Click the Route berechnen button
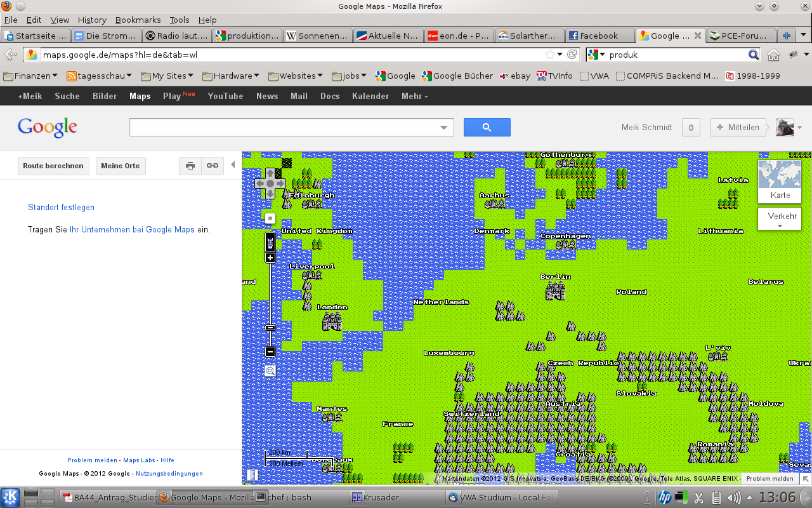This screenshot has height=508, width=812. point(53,166)
